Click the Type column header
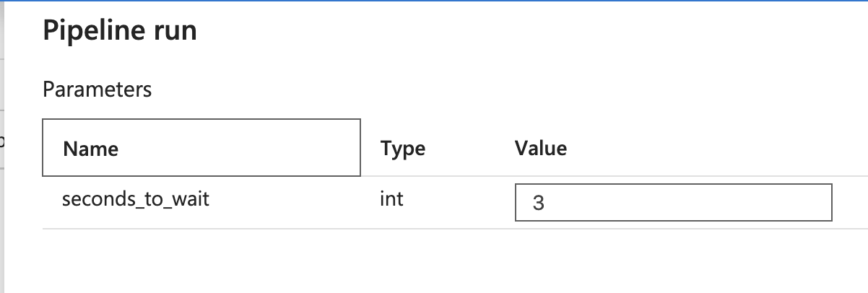The height and width of the screenshot is (293, 868). click(x=403, y=149)
